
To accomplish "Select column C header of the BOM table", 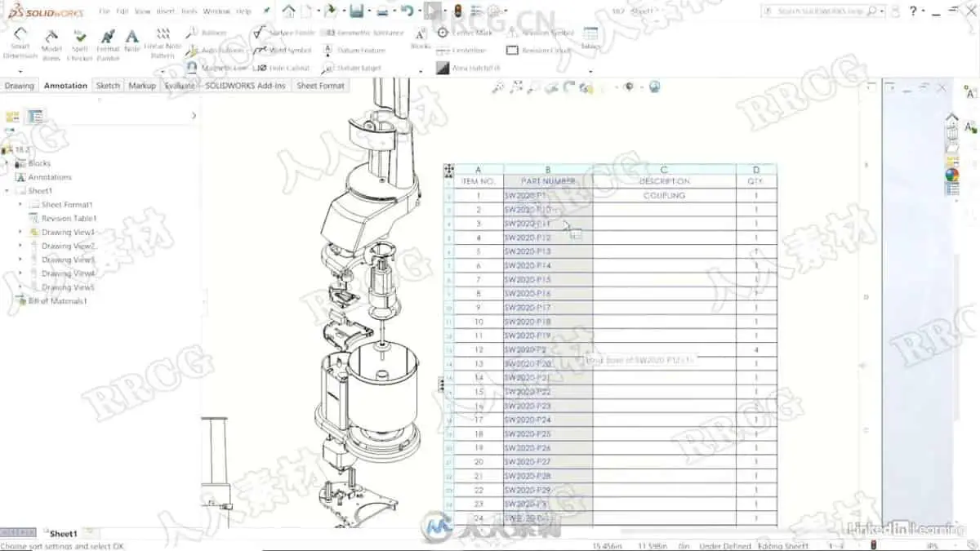I will 664,170.
